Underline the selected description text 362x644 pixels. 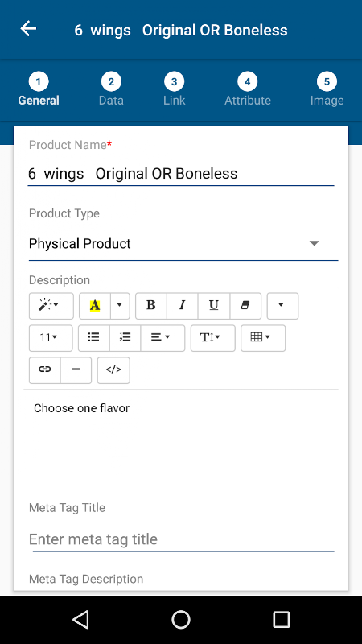(x=214, y=306)
